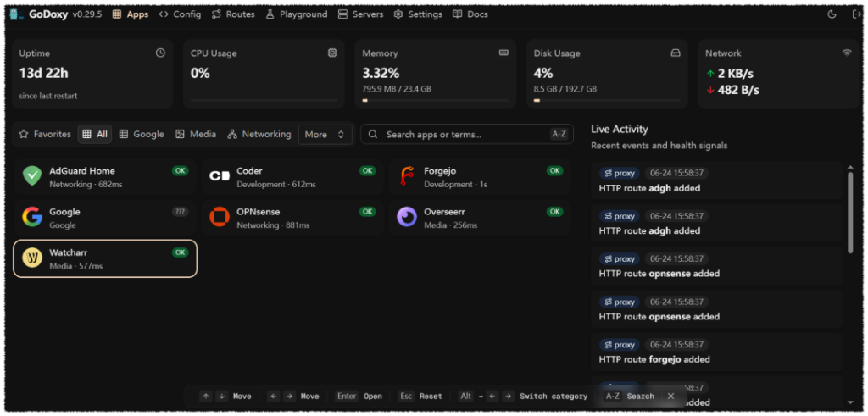Image resolution: width=868 pixels, height=416 pixels.
Task: Click OK status badge on AdGuard Home
Action: [x=181, y=171]
